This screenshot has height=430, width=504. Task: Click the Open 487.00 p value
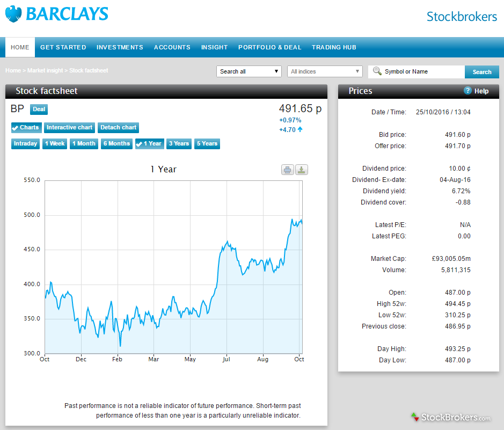click(458, 293)
